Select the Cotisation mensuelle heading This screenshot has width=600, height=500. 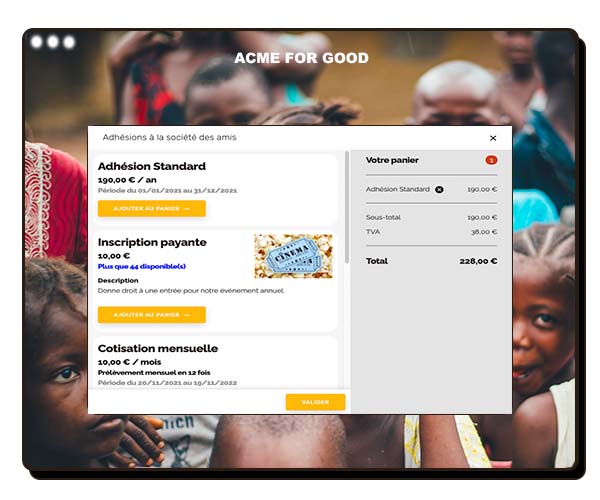click(158, 349)
